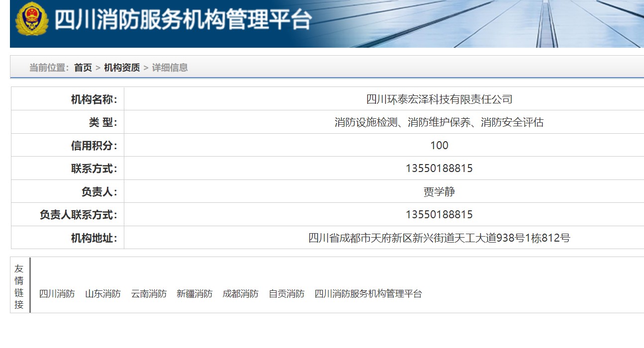Click company name 四川环泰宏泽科技有限责任公司
Viewport: 644px width, 348px height.
pos(439,99)
